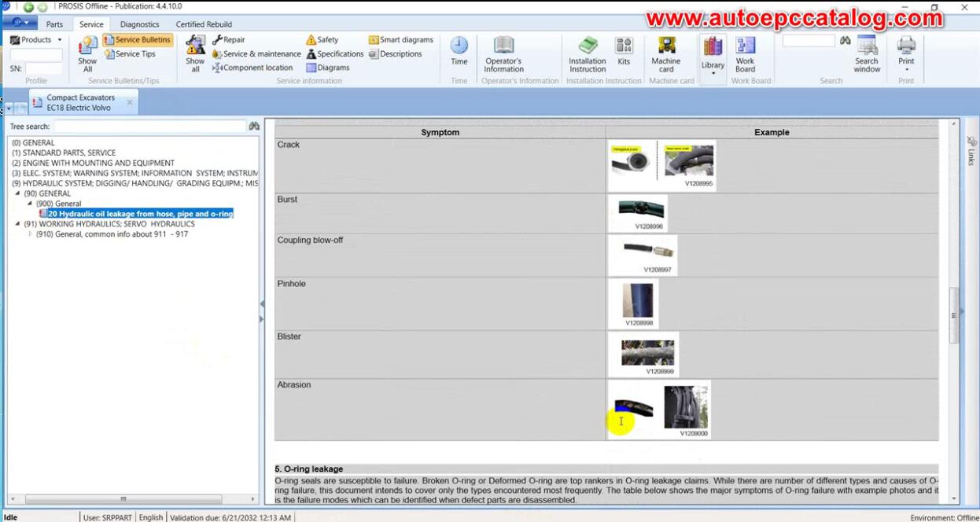Open the Links side panel
Image resolution: width=980 pixels, height=522 pixels.
coord(971,150)
